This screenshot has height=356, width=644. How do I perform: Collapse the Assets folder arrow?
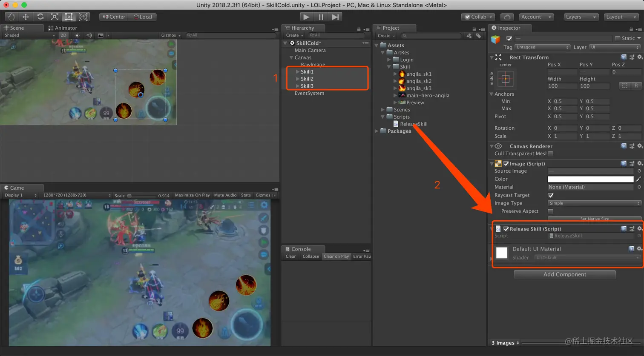click(377, 46)
